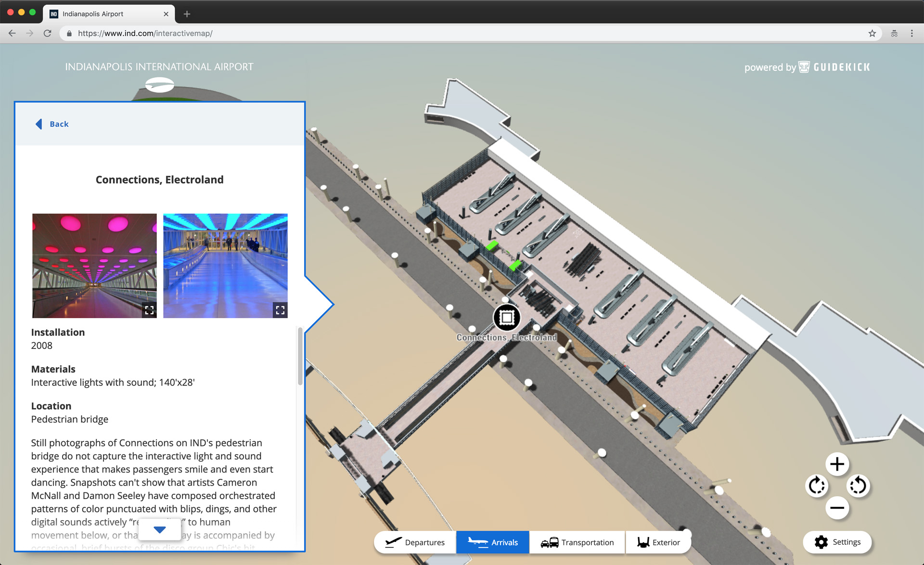The height and width of the screenshot is (565, 924).
Task: Click the '2008' installation year
Action: (x=42, y=346)
